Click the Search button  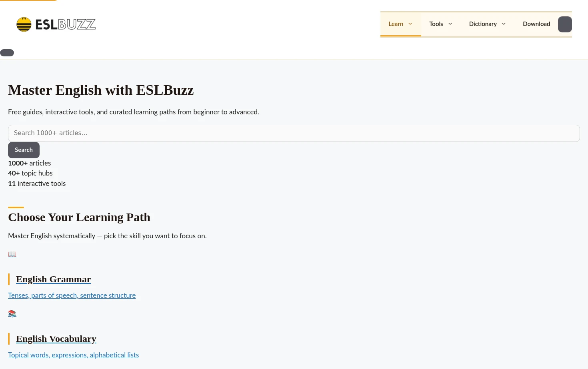coord(24,150)
